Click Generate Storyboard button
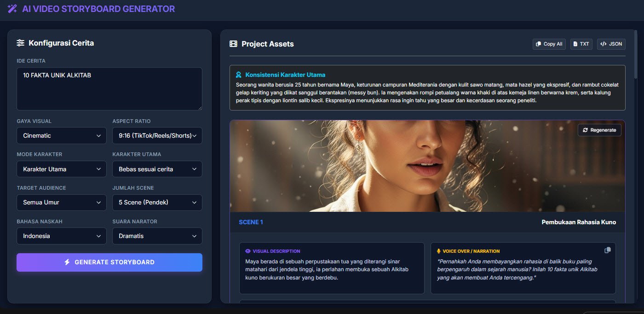 [109, 262]
